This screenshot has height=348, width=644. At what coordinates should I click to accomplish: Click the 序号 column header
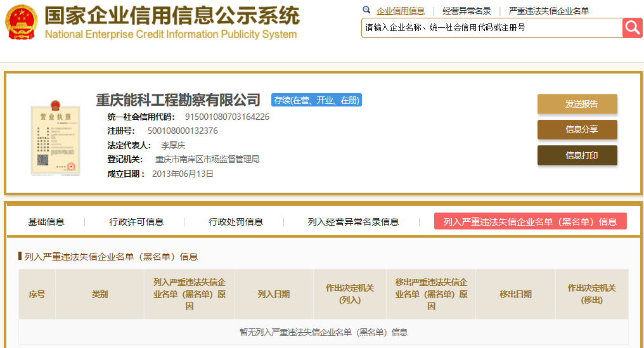[x=37, y=294]
